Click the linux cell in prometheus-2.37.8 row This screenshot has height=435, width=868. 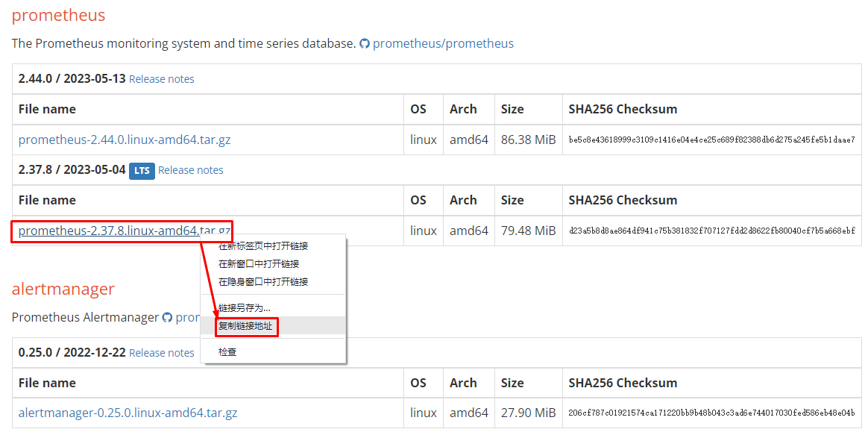tap(424, 231)
